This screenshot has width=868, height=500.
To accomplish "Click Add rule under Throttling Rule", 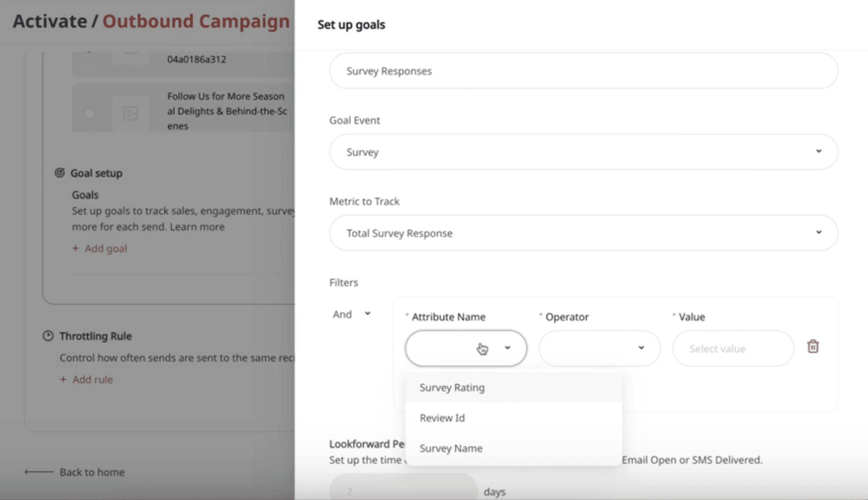I will (x=93, y=380).
